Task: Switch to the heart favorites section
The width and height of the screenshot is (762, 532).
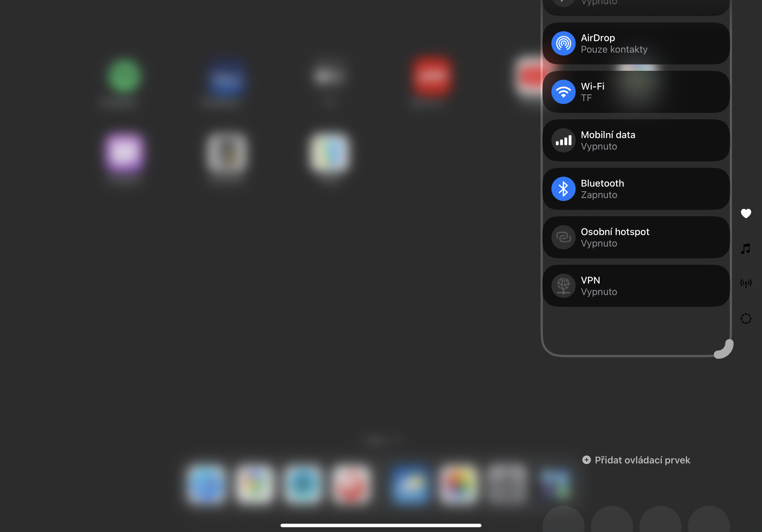Action: point(746,213)
